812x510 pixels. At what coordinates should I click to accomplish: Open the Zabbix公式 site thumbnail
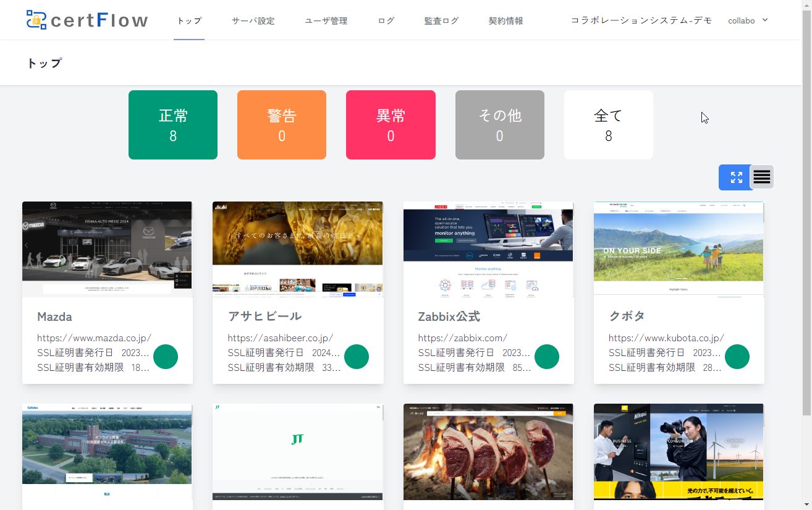coord(488,249)
